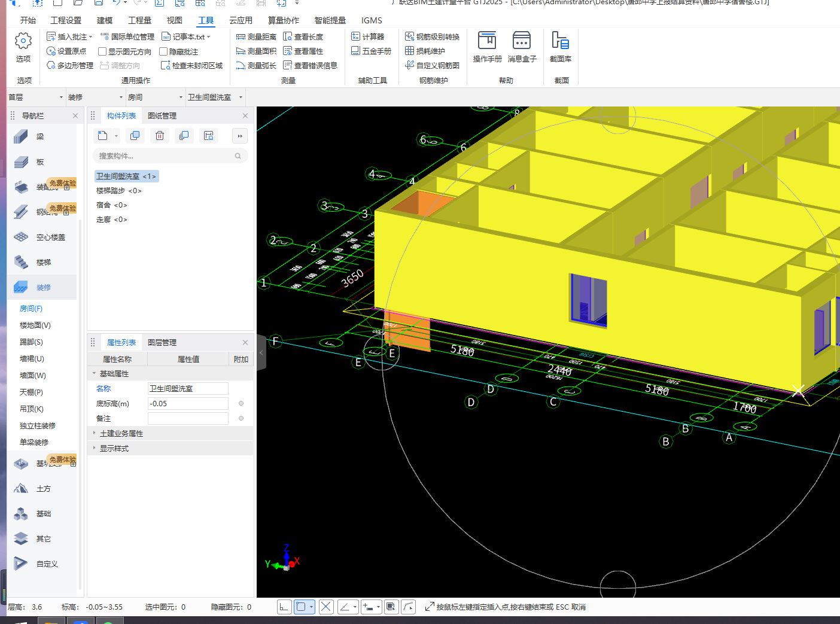Select 走廊 <0> component
Viewport: 840px width, 624px height.
coord(112,219)
